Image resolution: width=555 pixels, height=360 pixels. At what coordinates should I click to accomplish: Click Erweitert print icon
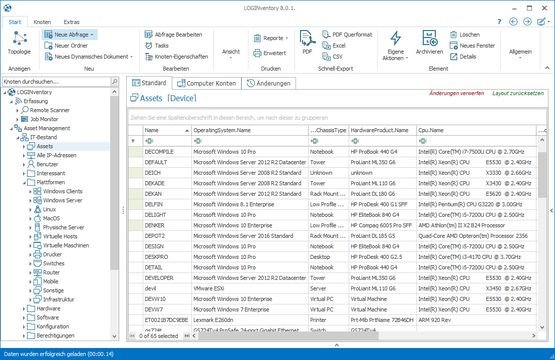[257, 53]
